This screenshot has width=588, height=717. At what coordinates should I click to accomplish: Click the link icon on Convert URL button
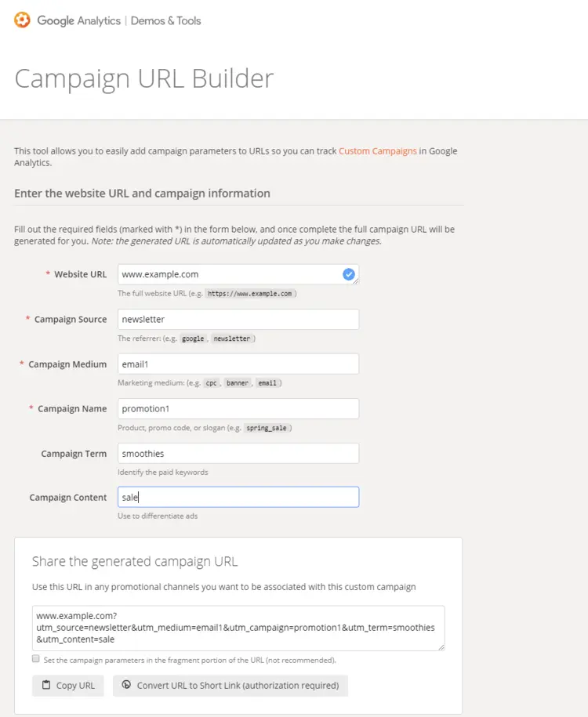coord(126,685)
